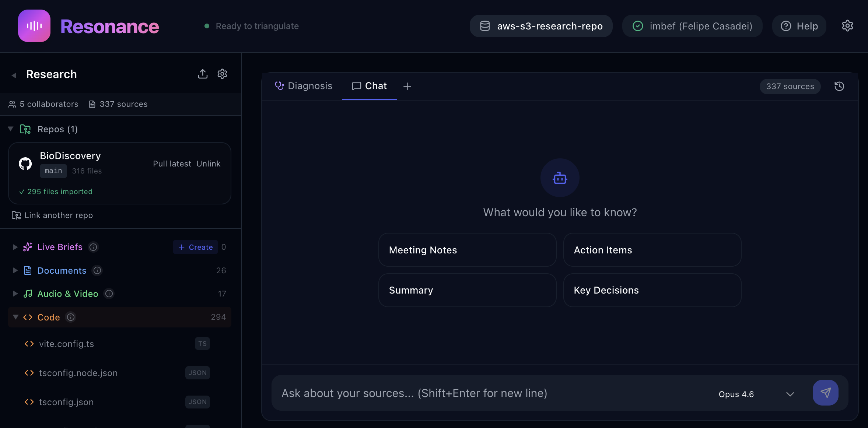
Task: Click the Help question-mark icon
Action: [786, 26]
